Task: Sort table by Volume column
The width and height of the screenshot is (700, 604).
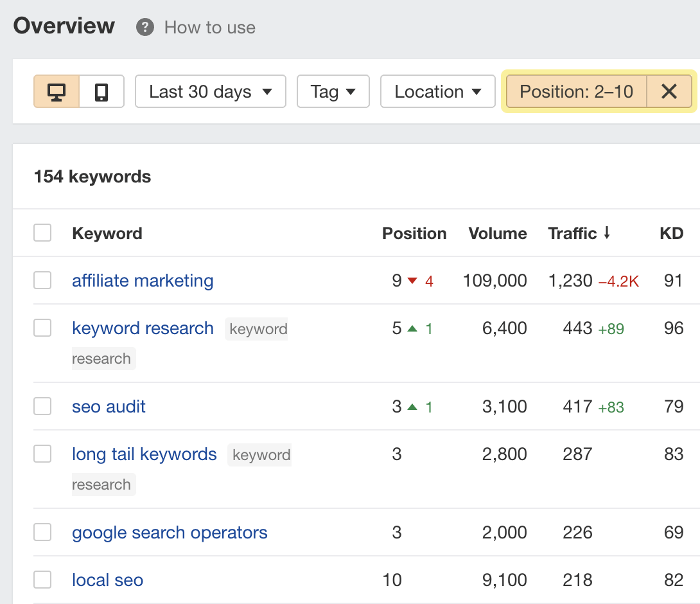Action: (497, 233)
